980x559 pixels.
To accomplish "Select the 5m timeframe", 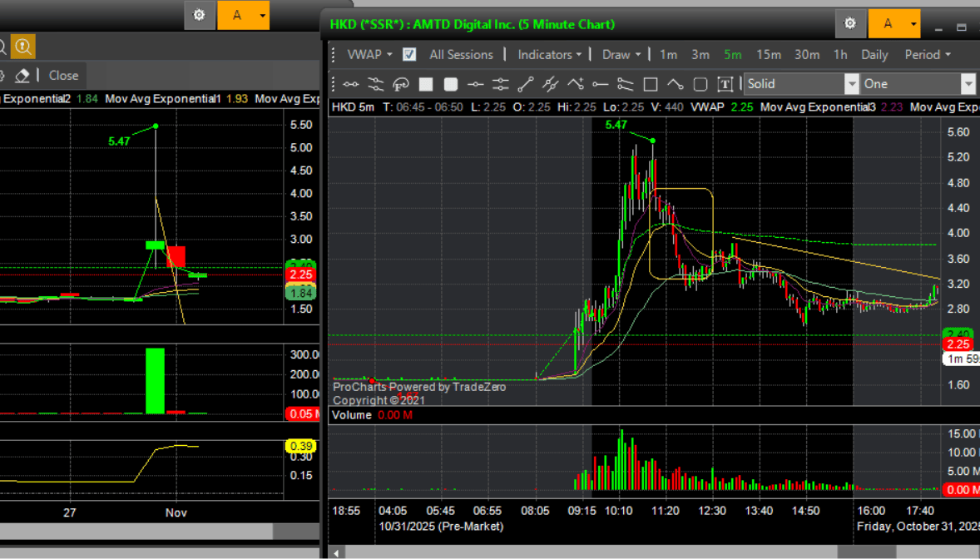I will point(732,54).
